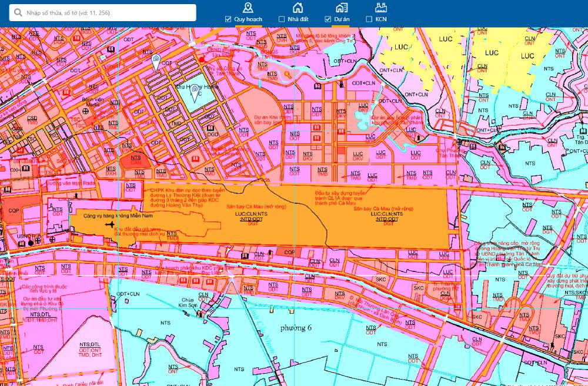Select the home marker pin near ODT
The height and width of the screenshot is (386, 588).
pyautogui.click(x=156, y=61)
